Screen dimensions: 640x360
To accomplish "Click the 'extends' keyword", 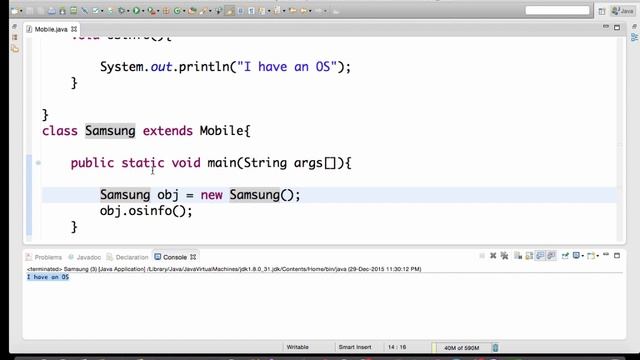I will tap(167, 131).
